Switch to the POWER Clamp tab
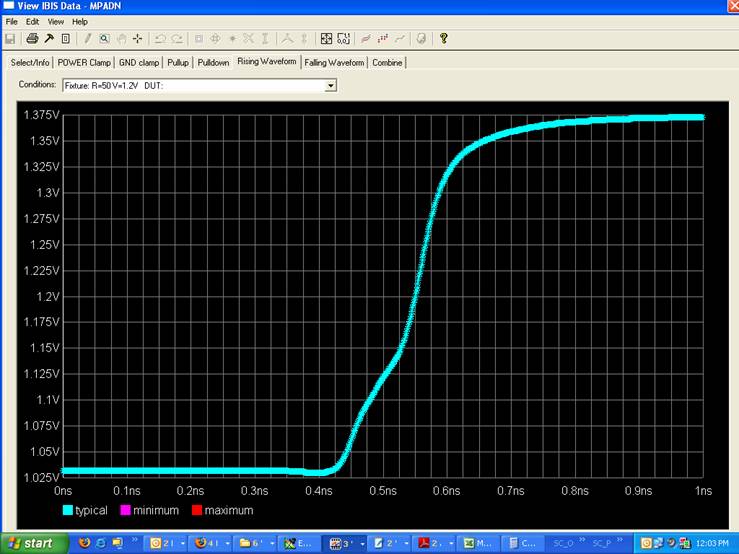 coord(84,62)
